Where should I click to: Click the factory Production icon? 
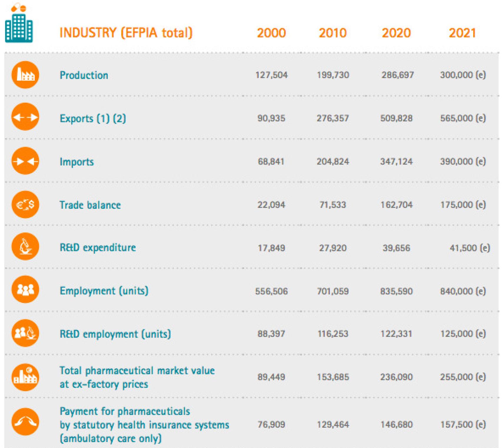pos(25,75)
